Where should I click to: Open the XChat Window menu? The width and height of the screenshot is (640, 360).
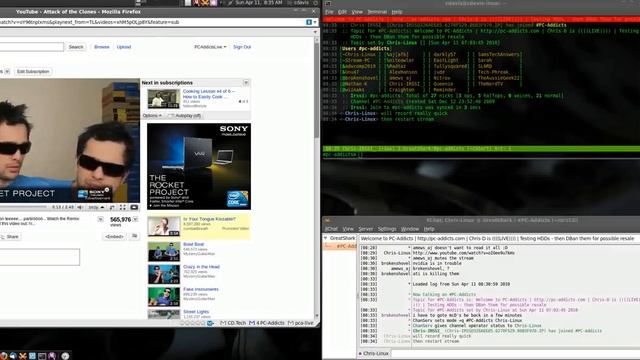point(410,229)
